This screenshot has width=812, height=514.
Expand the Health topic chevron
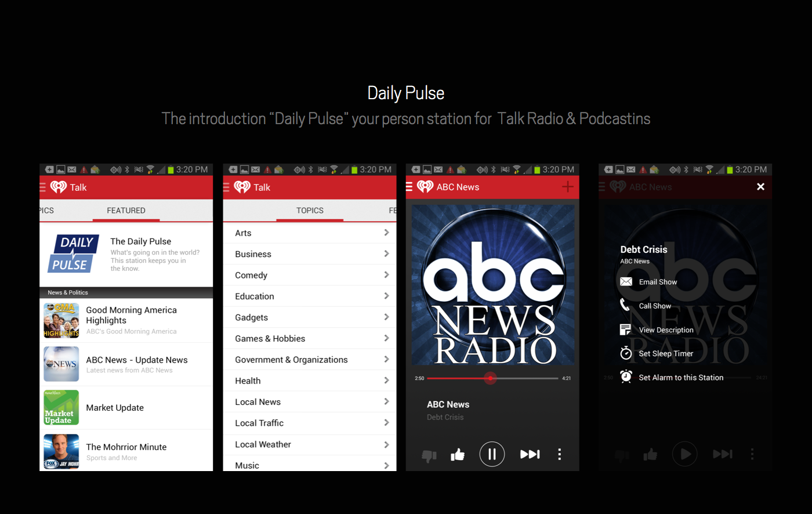386,381
